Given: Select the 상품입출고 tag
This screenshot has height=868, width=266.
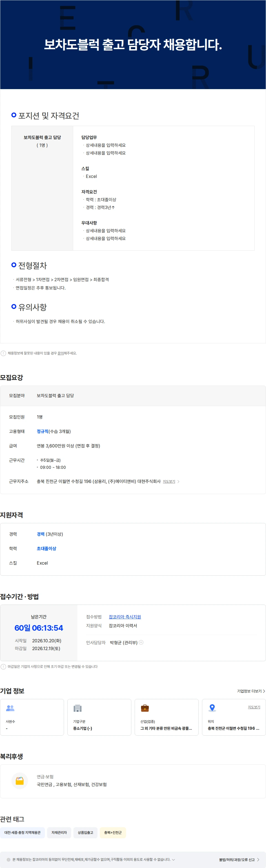Looking at the screenshot, I should [85, 832].
